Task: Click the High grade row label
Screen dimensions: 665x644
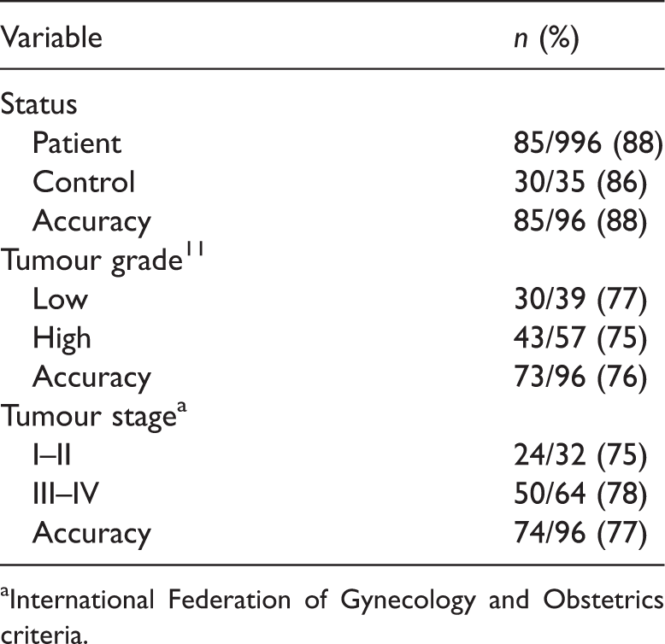Action: [62, 338]
